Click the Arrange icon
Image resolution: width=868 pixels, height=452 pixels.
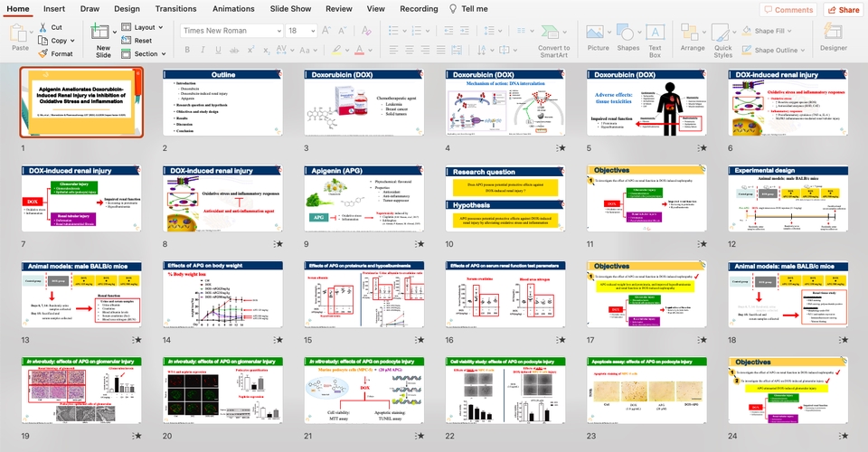pos(690,32)
